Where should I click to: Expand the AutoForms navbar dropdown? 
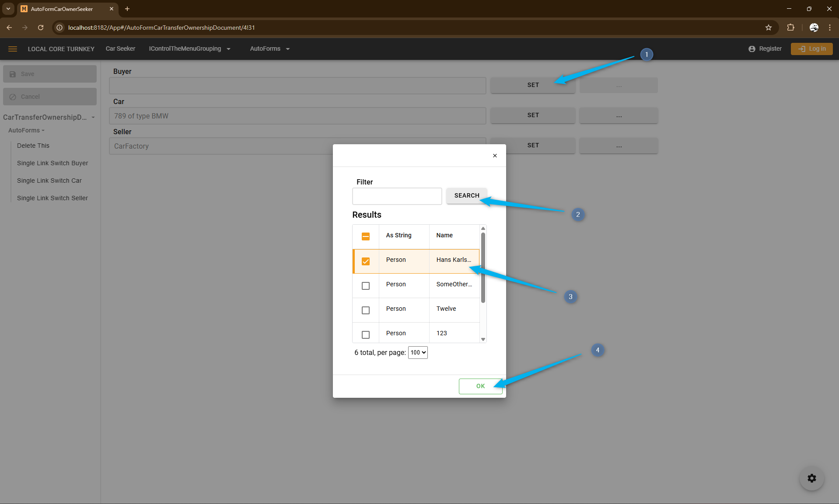269,49
